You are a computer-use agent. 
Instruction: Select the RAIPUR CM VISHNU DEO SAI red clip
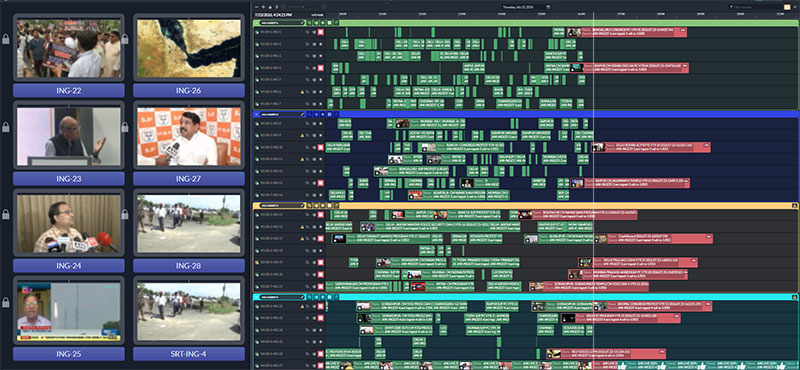(x=629, y=68)
